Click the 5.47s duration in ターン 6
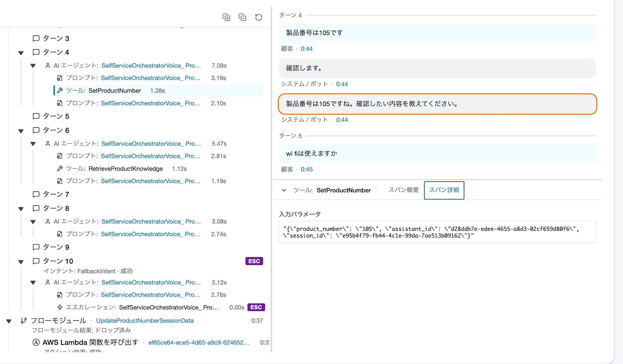The height and width of the screenshot is (364, 623). pyautogui.click(x=219, y=144)
